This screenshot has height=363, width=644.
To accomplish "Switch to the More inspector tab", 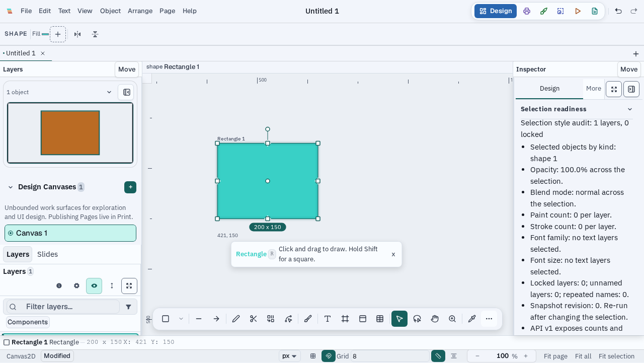I will (594, 89).
